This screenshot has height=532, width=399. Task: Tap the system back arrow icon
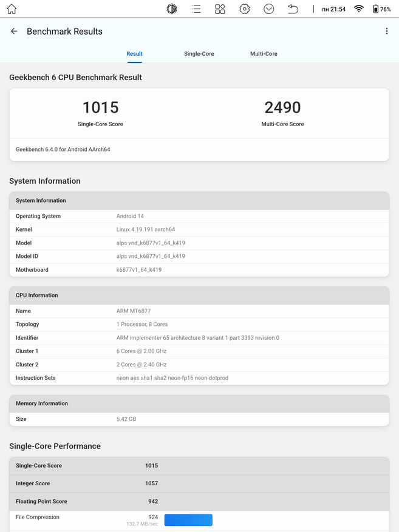point(293,9)
